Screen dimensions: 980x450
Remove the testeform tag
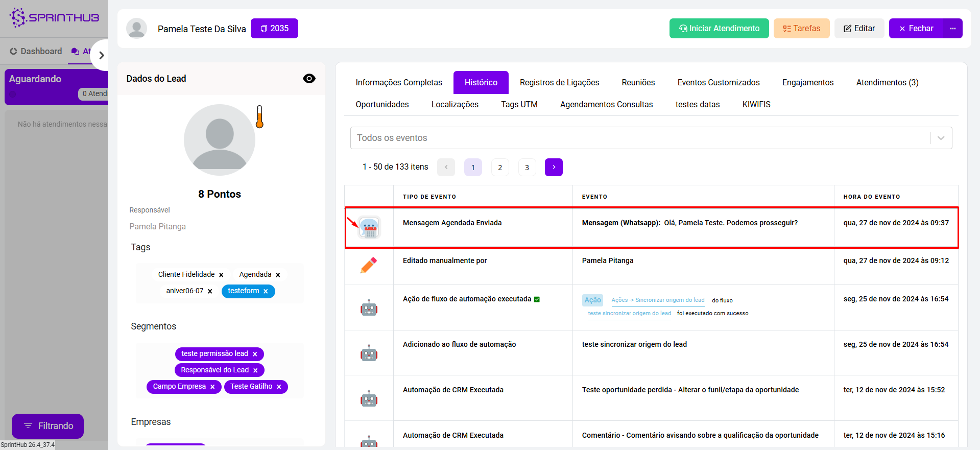coord(266,292)
